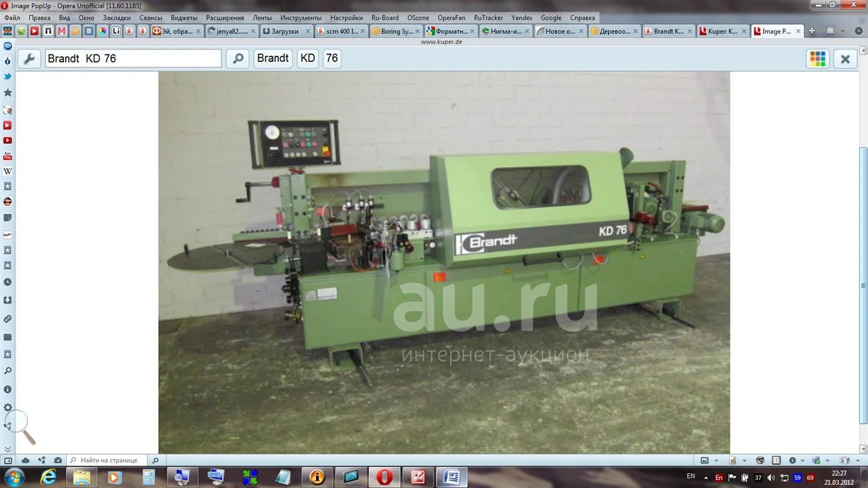
Task: Close the jenya82 tab
Action: pos(253,31)
